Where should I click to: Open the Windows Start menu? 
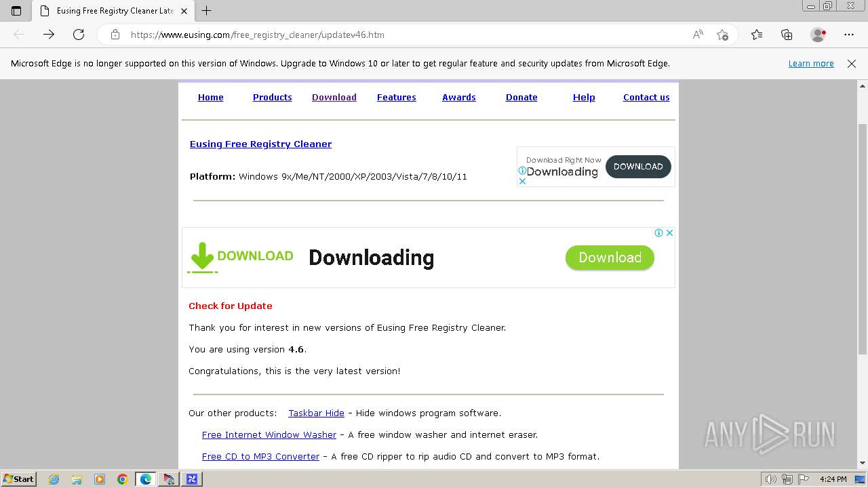coord(18,479)
